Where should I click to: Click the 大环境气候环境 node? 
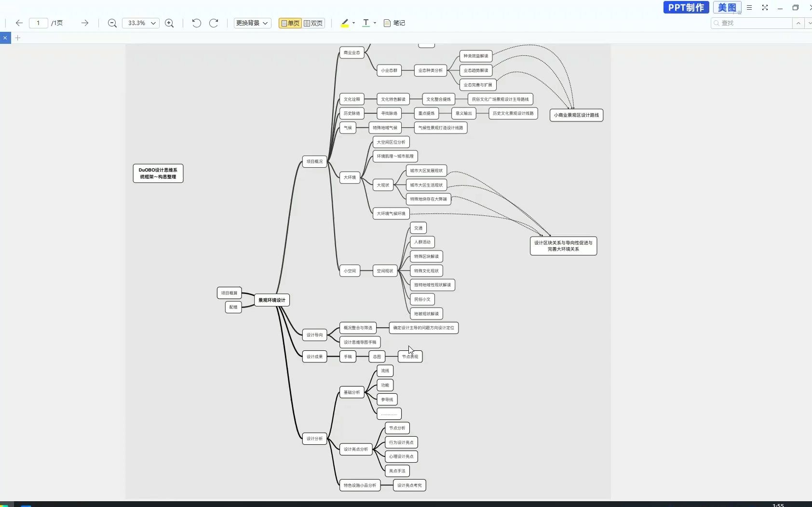point(391,213)
